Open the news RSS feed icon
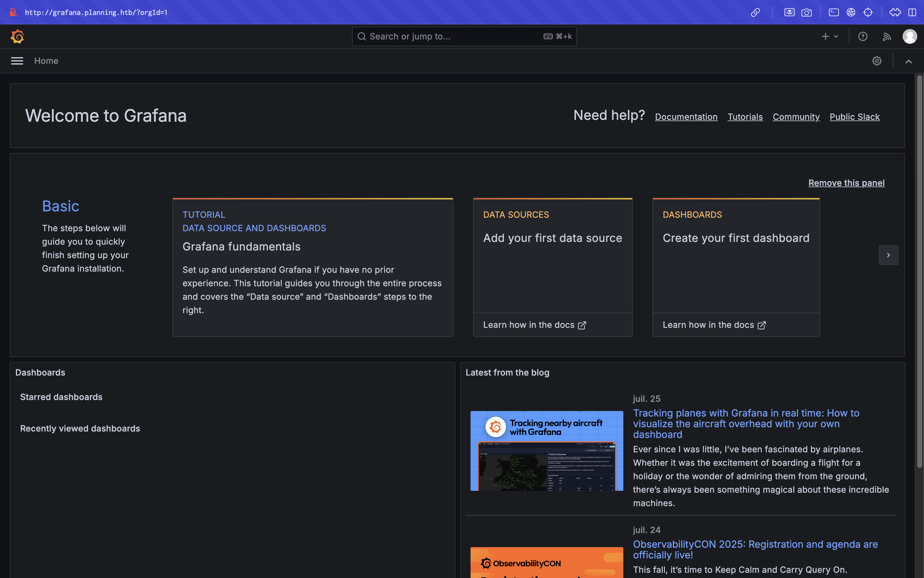Viewport: 924px width, 578px height. pyautogui.click(x=887, y=37)
